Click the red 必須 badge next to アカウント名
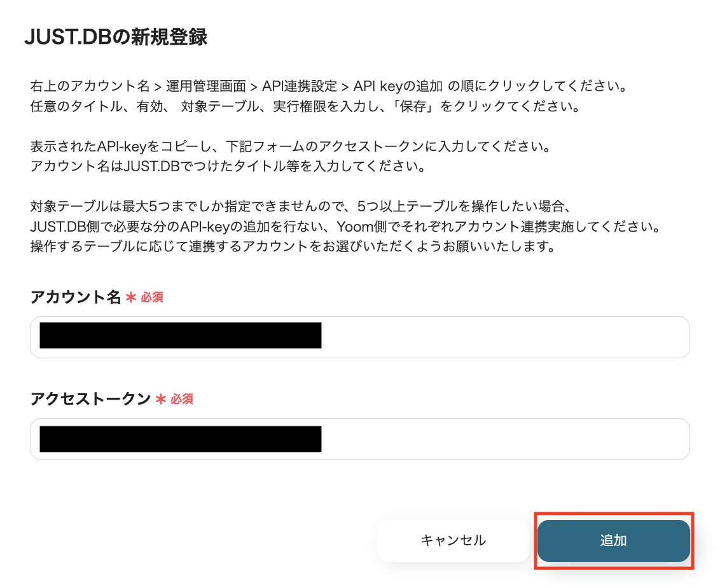 [153, 297]
